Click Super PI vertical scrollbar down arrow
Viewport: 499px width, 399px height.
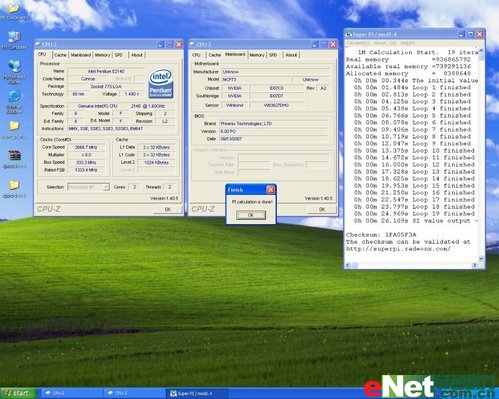(481, 259)
